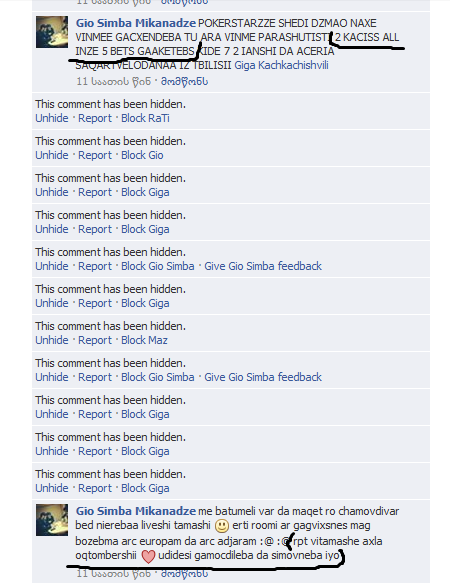Screen dimensions: 476x583
Task: Open Gio Simba Mikanadze name on POKERSTARZZE comment
Action: click(136, 23)
